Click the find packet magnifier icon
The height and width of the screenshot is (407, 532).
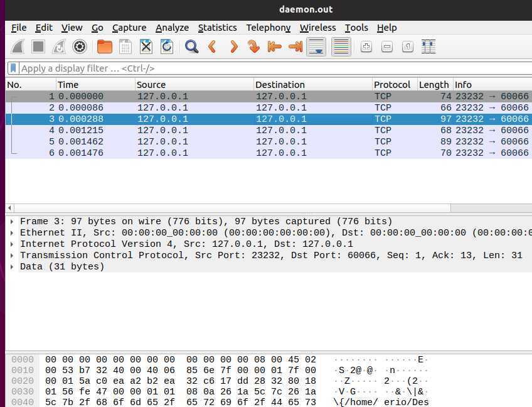point(191,46)
